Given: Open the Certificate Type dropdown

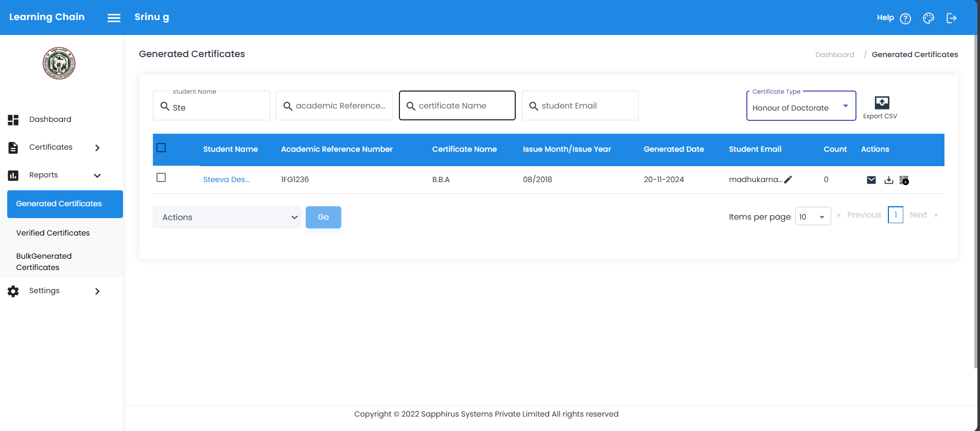Looking at the screenshot, I should click(800, 106).
